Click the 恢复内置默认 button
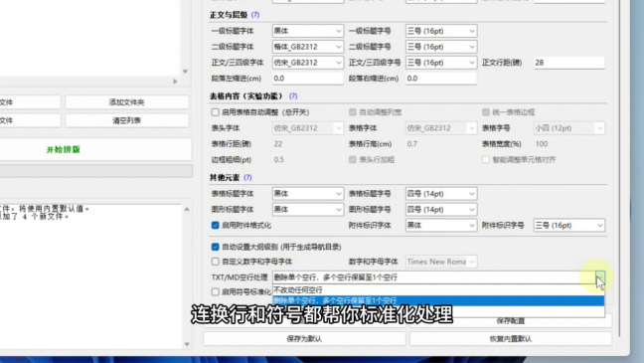Image resolution: width=644 pixels, height=363 pixels. tap(511, 339)
